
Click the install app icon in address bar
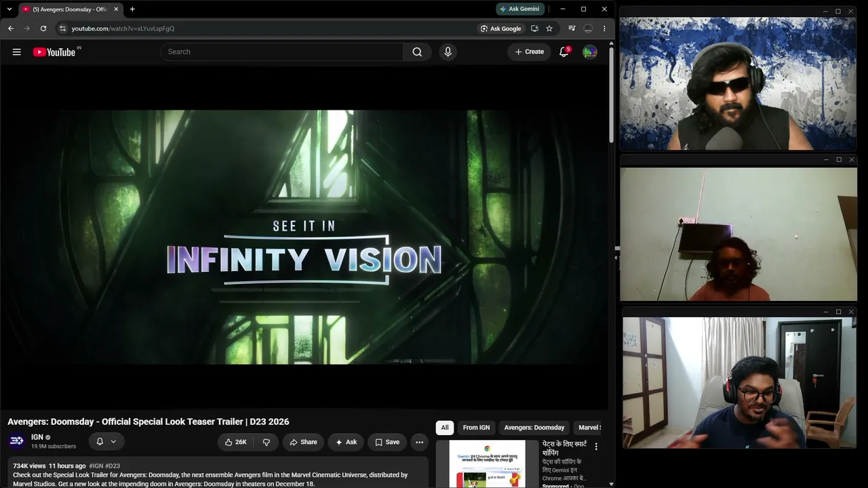pos(535,28)
